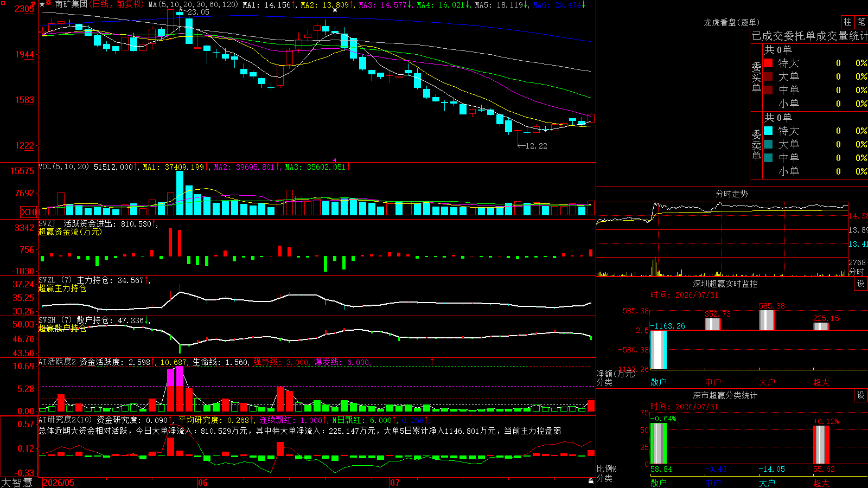Switch 龙虎看盘 to 笔 tick view
Viewport: 868px width, 488px height.
pyautogui.click(x=861, y=22)
